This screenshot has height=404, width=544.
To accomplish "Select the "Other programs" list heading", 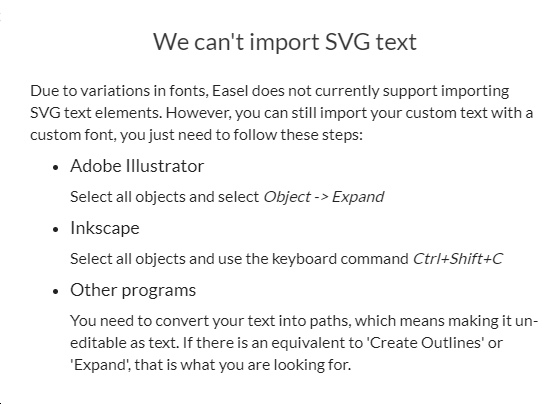I will (133, 291).
